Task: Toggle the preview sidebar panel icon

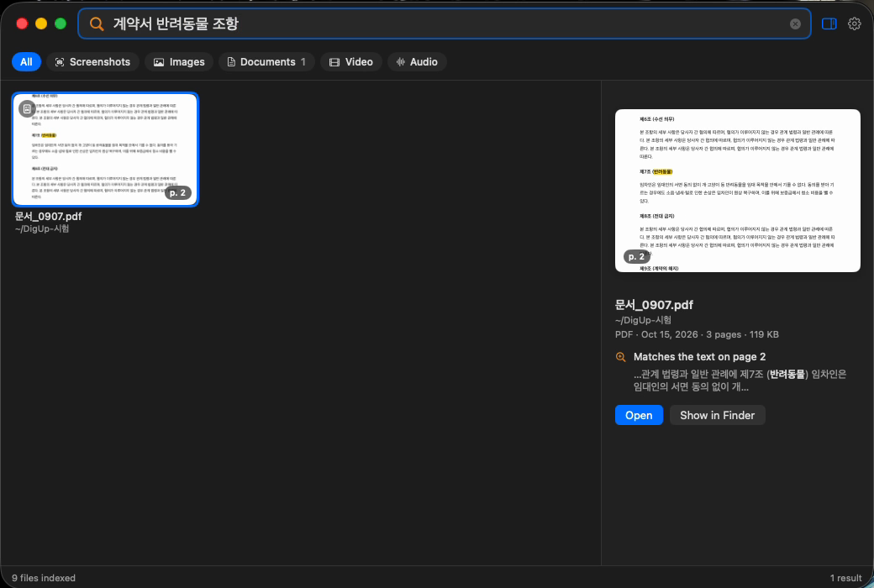Action: [x=829, y=24]
